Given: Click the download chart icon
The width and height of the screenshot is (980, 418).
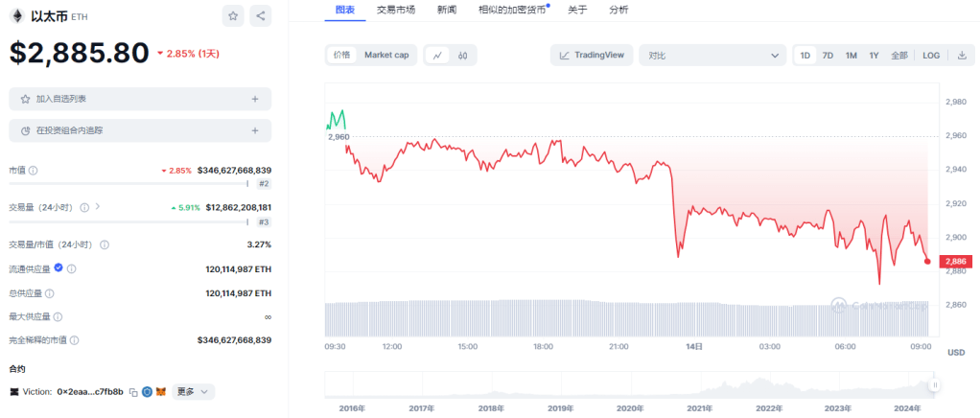Looking at the screenshot, I should point(962,56).
